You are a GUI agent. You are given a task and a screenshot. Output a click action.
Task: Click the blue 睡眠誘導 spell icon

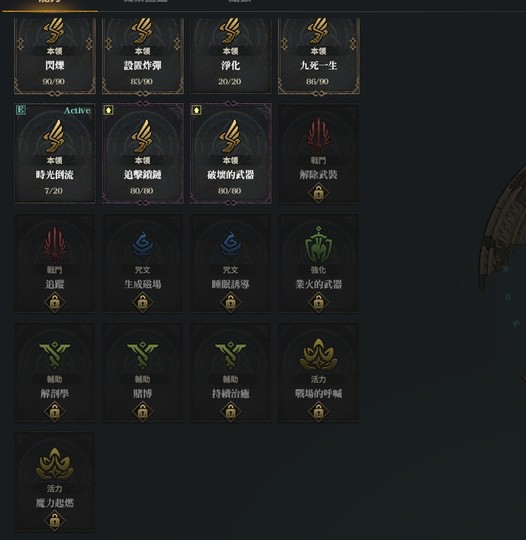tap(230, 245)
